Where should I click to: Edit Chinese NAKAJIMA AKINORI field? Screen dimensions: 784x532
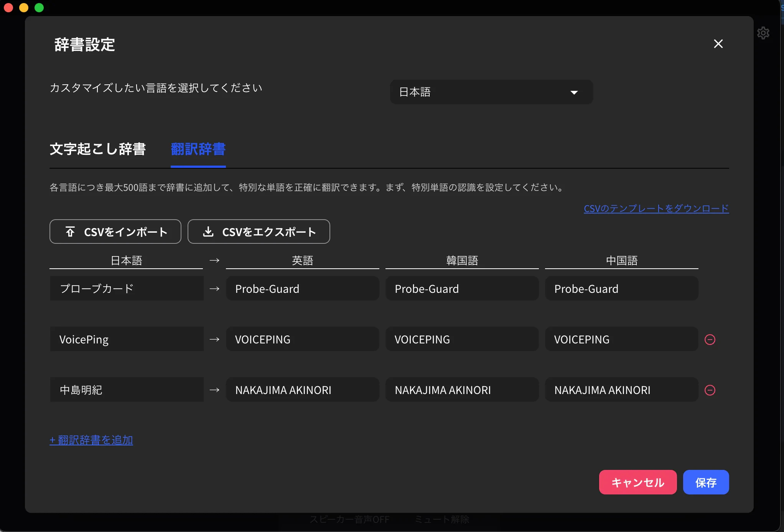(622, 389)
